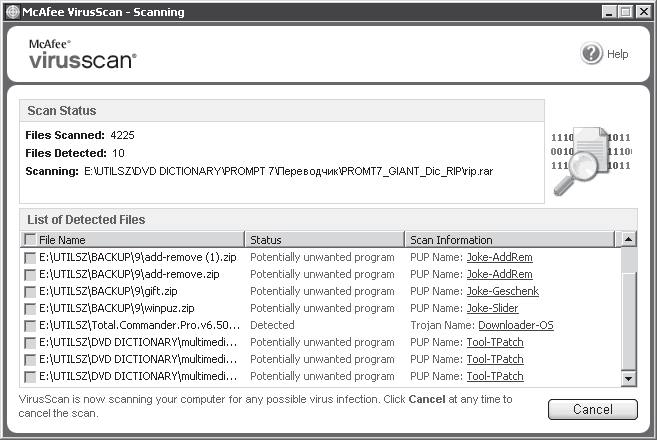Minimize the McAfee VirusScan window
The width and height of the screenshot is (657, 440).
(609, 10)
